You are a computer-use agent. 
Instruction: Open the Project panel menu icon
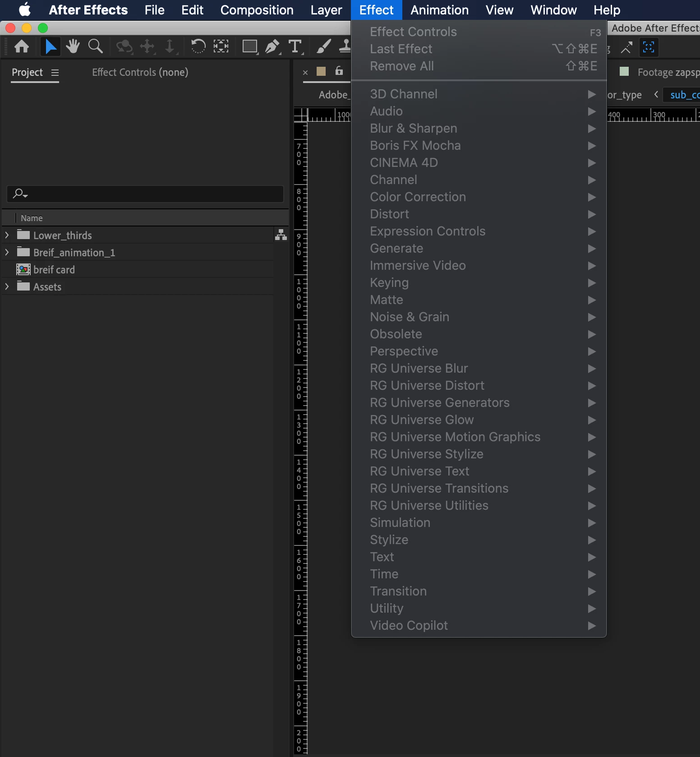tap(55, 73)
